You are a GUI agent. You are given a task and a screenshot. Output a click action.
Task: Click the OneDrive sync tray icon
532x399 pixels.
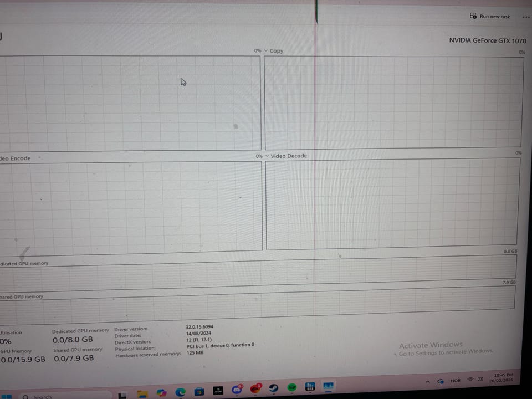(x=441, y=381)
